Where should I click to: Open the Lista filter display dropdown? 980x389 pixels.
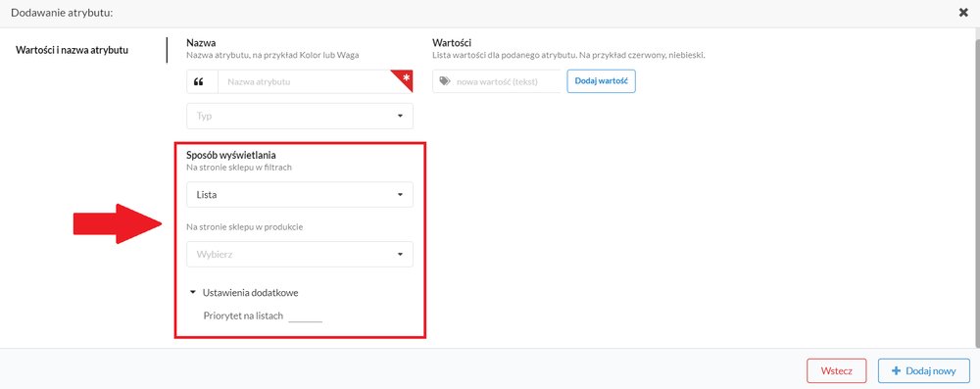(300, 194)
